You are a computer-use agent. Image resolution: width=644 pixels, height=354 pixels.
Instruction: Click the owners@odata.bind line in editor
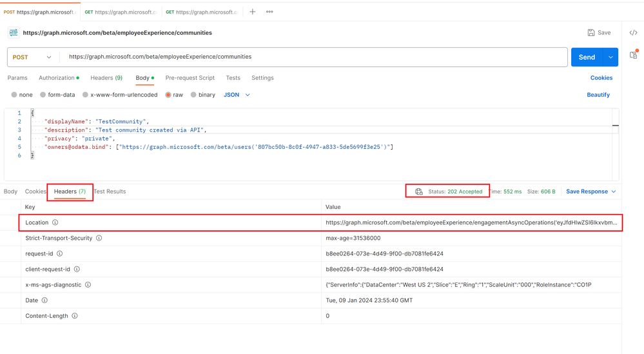pos(219,147)
